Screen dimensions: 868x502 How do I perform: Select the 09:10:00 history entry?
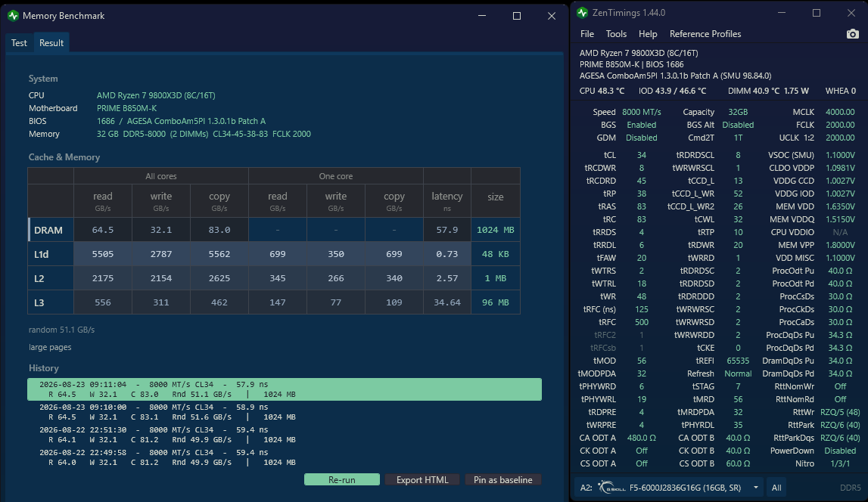tap(285, 412)
